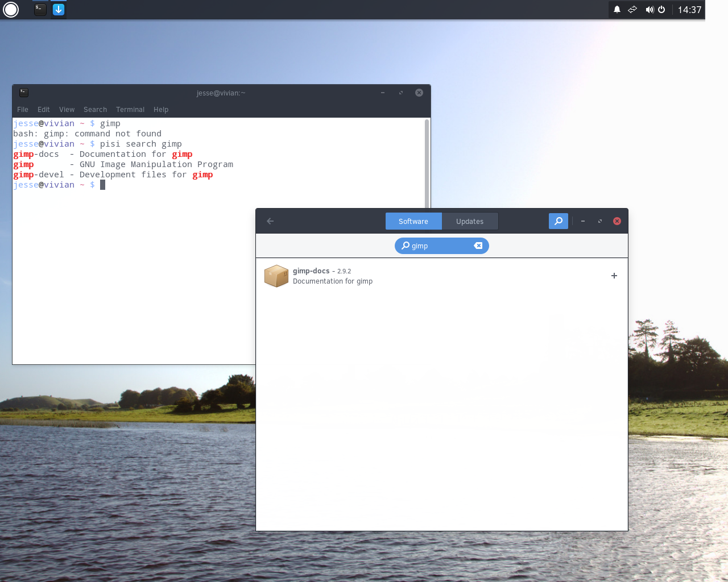
Task: Open the Terminal menu in the menu bar
Action: tap(130, 110)
